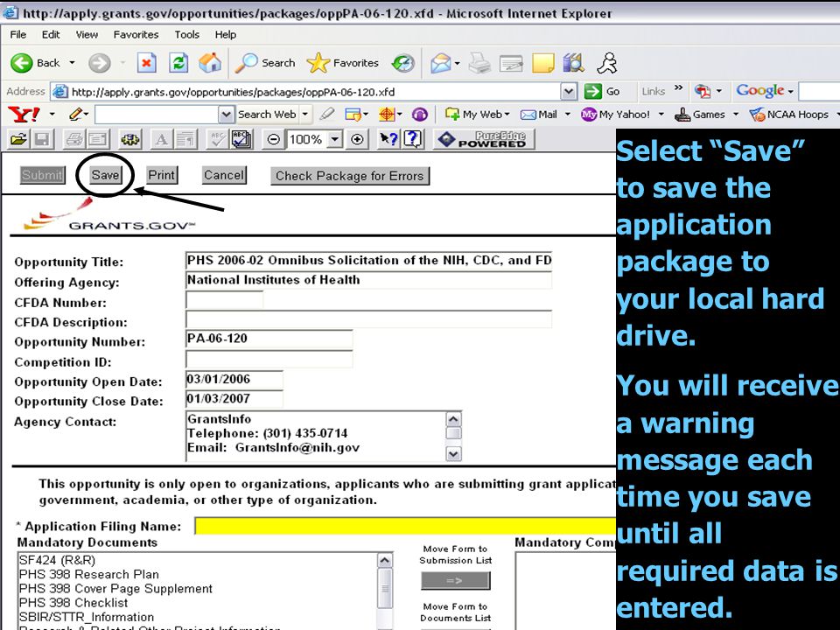Open the File menu
This screenshot has height=630, width=840.
click(18, 34)
